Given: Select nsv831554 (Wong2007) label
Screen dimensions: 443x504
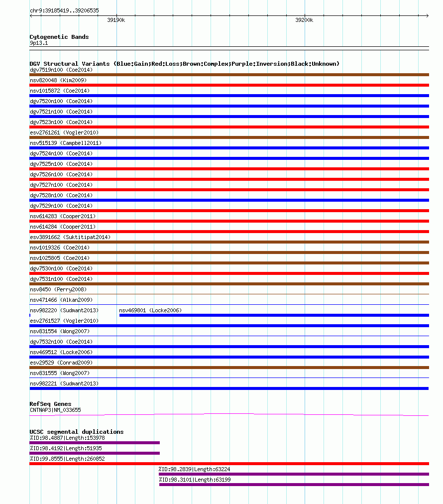Looking at the screenshot, I should click(x=60, y=331).
